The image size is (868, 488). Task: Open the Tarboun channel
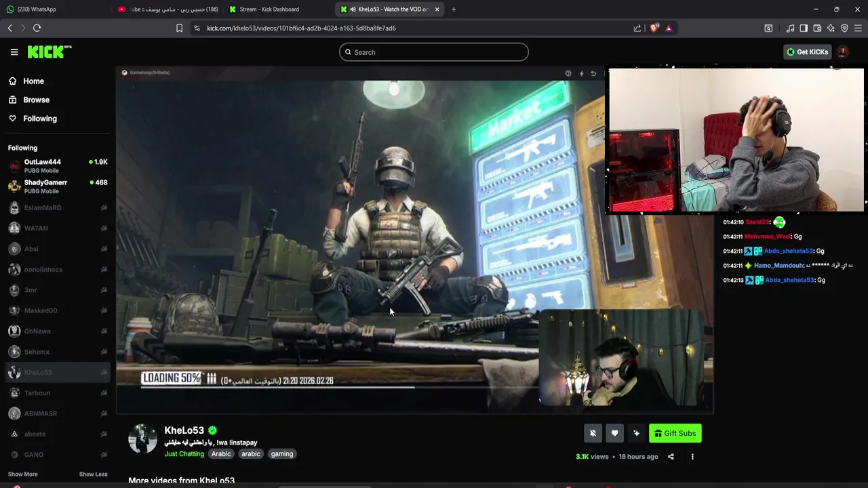[x=57, y=392]
